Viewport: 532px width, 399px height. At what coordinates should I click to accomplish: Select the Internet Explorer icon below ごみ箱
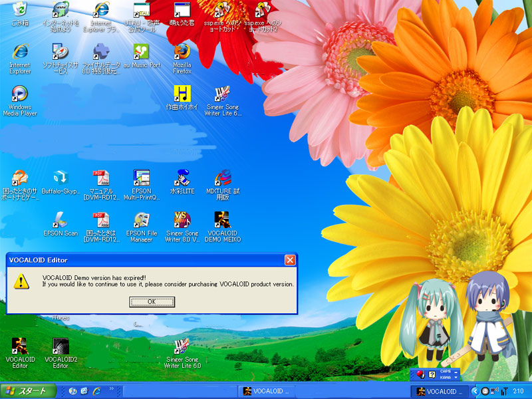click(20, 59)
